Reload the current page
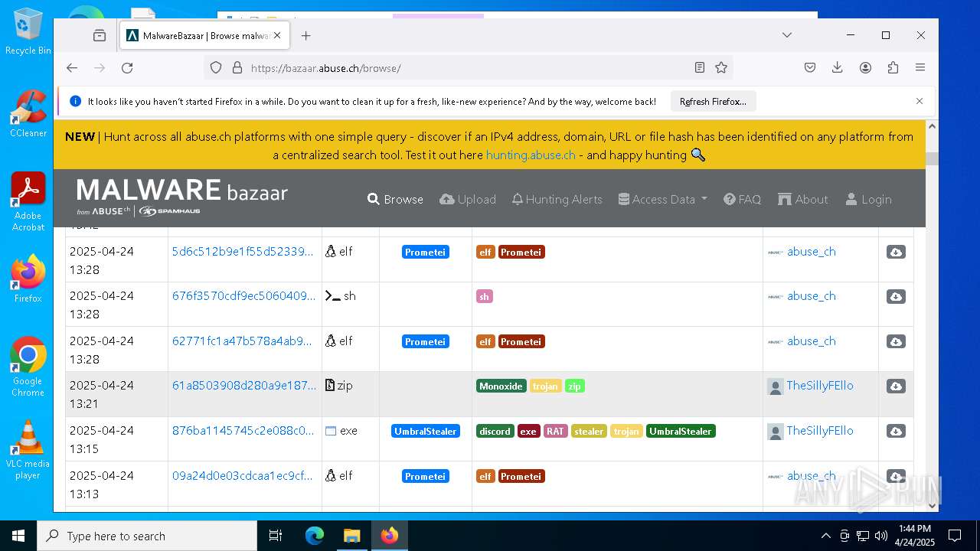Viewport: 980px width, 551px height. coord(127,67)
